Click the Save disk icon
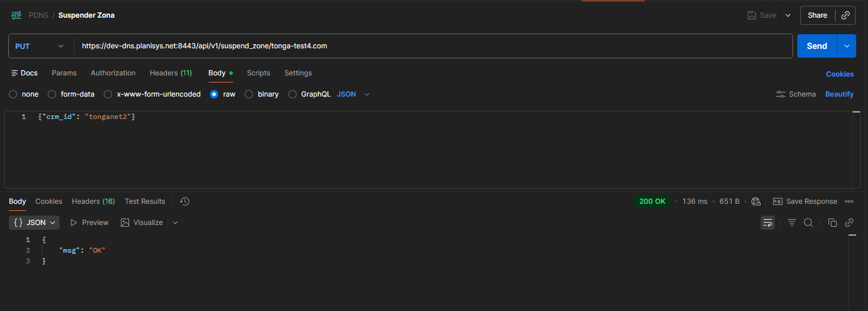868x311 pixels. (752, 15)
